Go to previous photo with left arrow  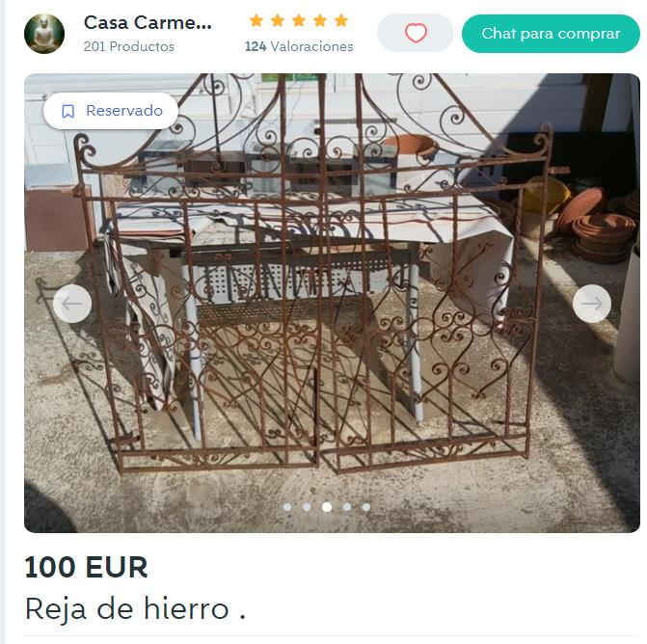[x=72, y=304]
